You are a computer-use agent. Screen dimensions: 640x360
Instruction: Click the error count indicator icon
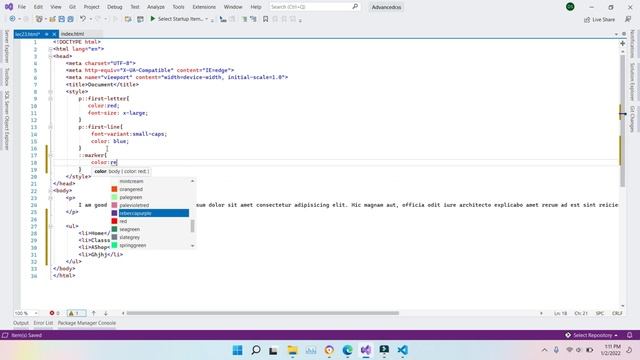[52, 313]
